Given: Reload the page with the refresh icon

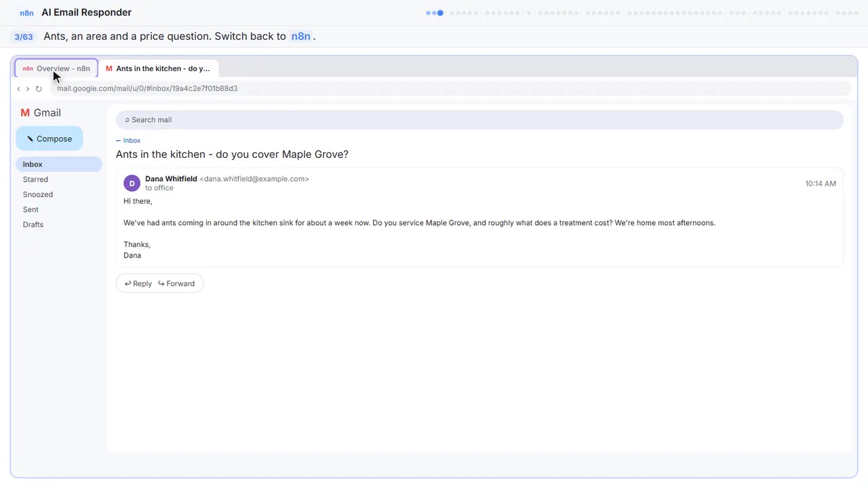Looking at the screenshot, I should 39,89.
